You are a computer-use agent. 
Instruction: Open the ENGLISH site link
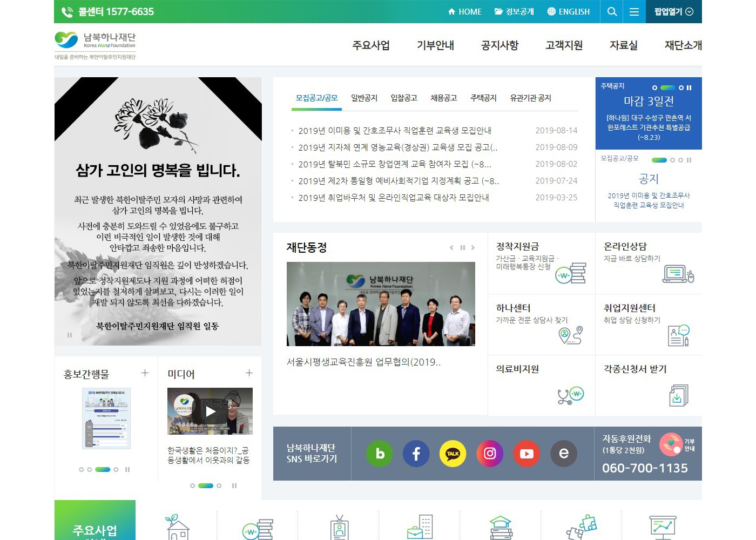(568, 12)
